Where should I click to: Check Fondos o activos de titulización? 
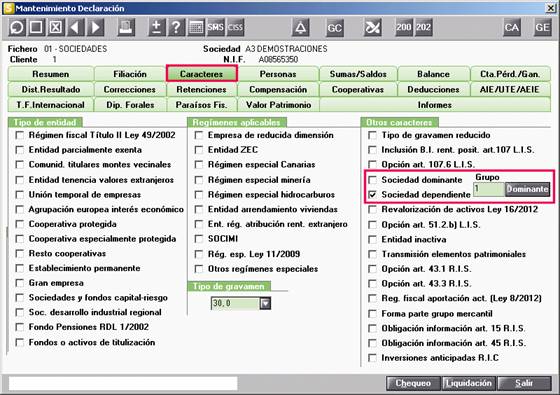click(x=20, y=342)
